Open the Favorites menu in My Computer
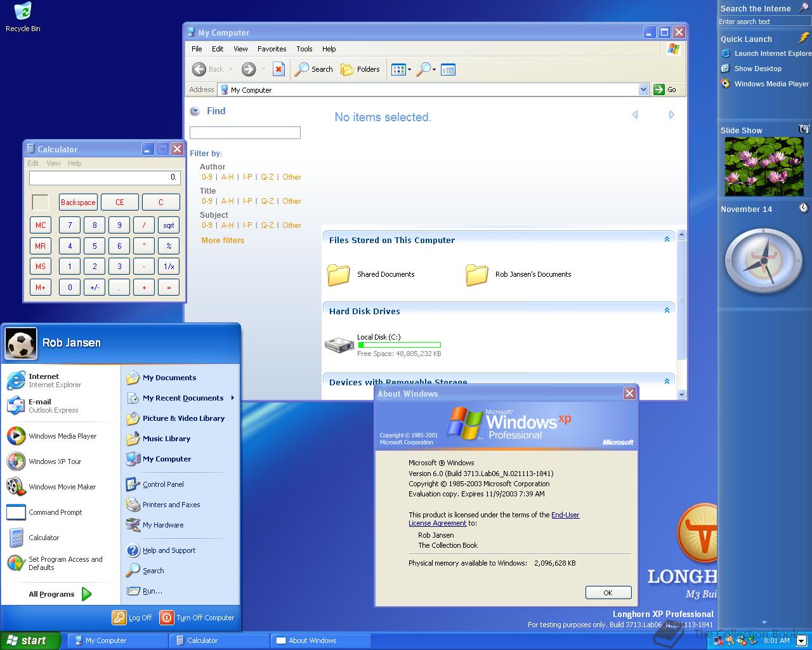 (x=272, y=49)
